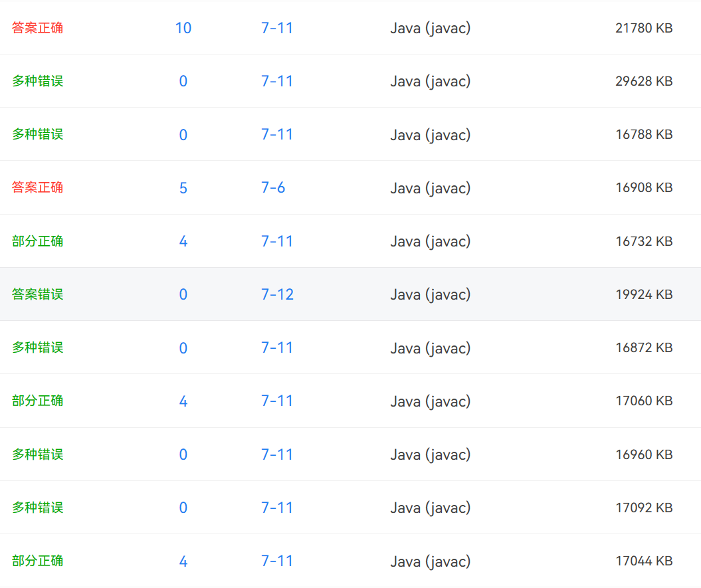Open problem 7-11 in the 16960 KB row
Image resolution: width=701 pixels, height=588 pixels.
click(277, 454)
